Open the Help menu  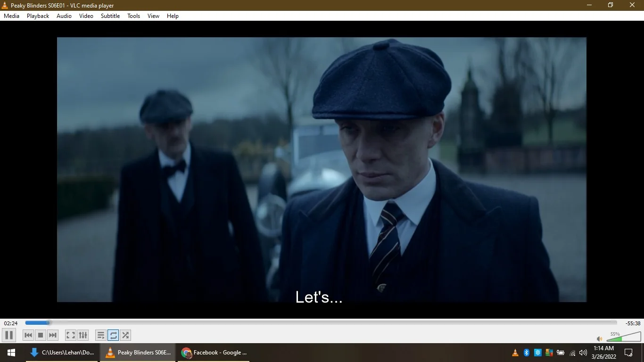coord(173,16)
